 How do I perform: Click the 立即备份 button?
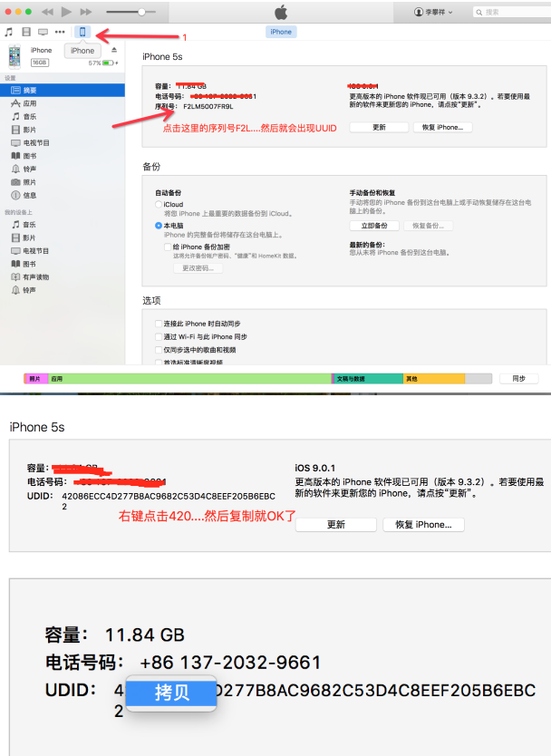point(374,226)
